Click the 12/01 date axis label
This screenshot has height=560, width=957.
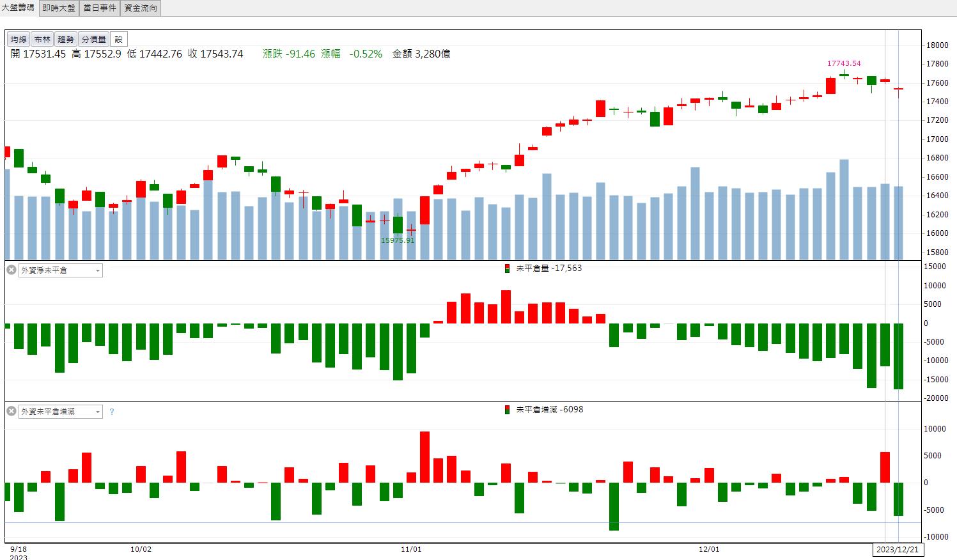pyautogui.click(x=709, y=549)
